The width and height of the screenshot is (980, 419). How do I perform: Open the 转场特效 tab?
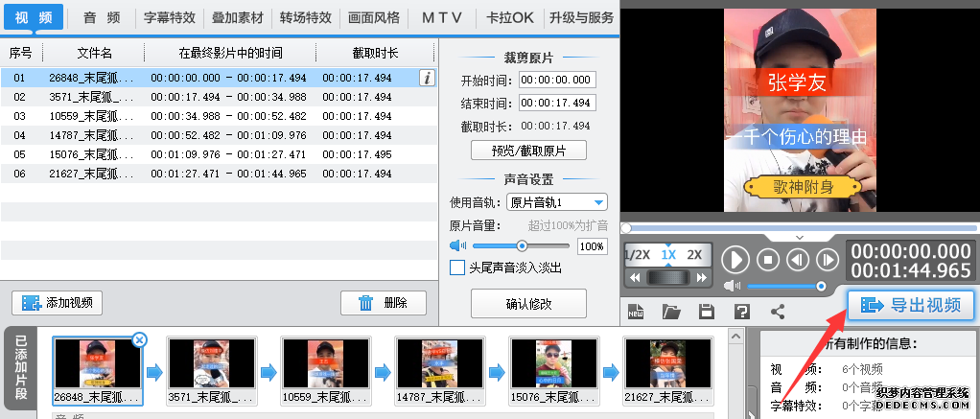(x=306, y=17)
